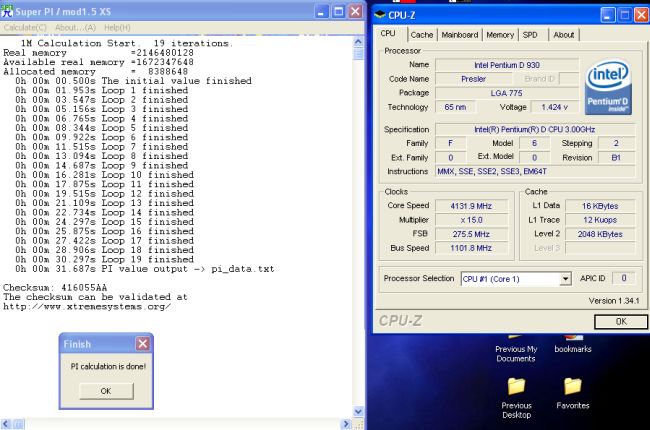
Task: Click the Real memory =2146480128 line
Action: pos(98,53)
